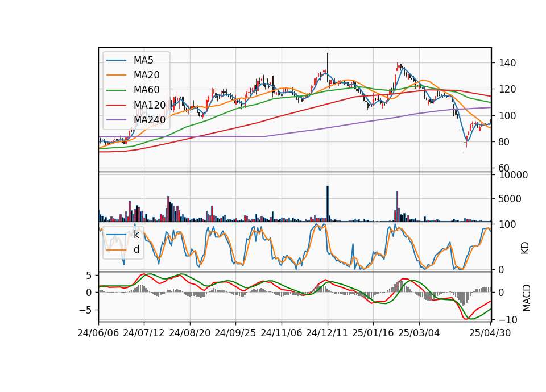Click the MA20 legend label
This screenshot has width=546, height=392.
pos(146,75)
